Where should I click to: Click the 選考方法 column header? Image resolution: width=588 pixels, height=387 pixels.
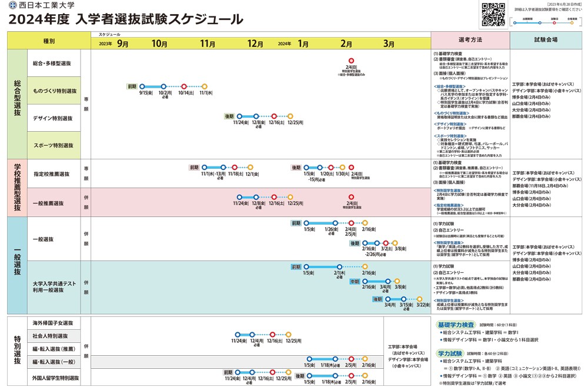pyautogui.click(x=470, y=40)
